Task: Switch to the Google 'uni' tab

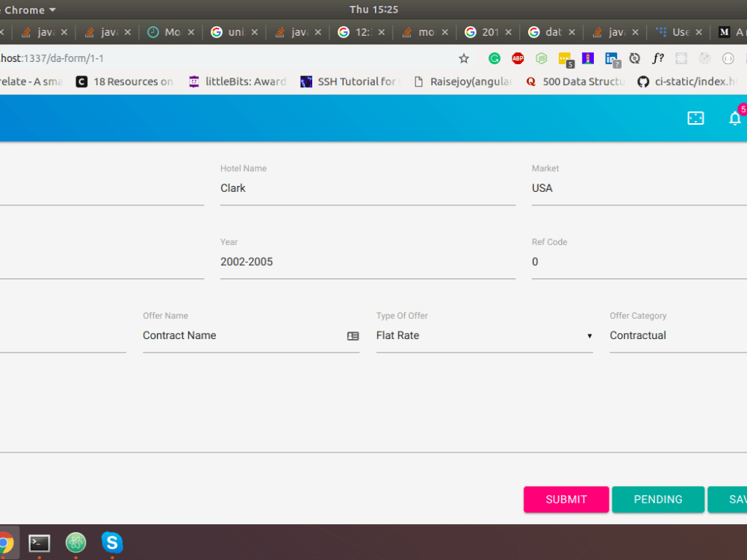Action: tap(235, 32)
